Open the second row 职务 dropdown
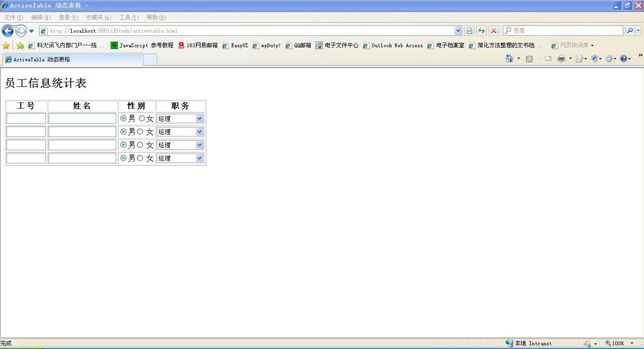The width and height of the screenshot is (644, 349). click(180, 132)
